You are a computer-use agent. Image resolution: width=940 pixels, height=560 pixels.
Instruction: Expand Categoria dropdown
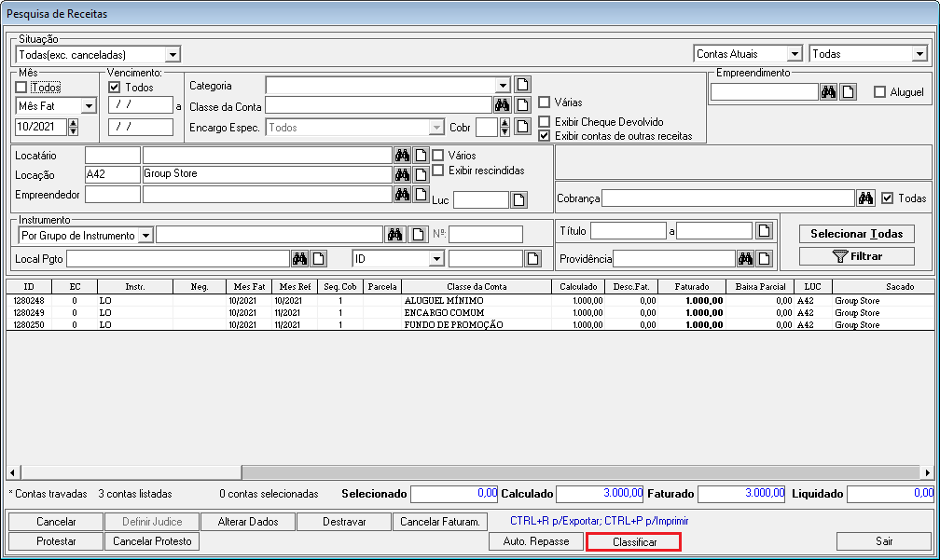click(x=503, y=85)
